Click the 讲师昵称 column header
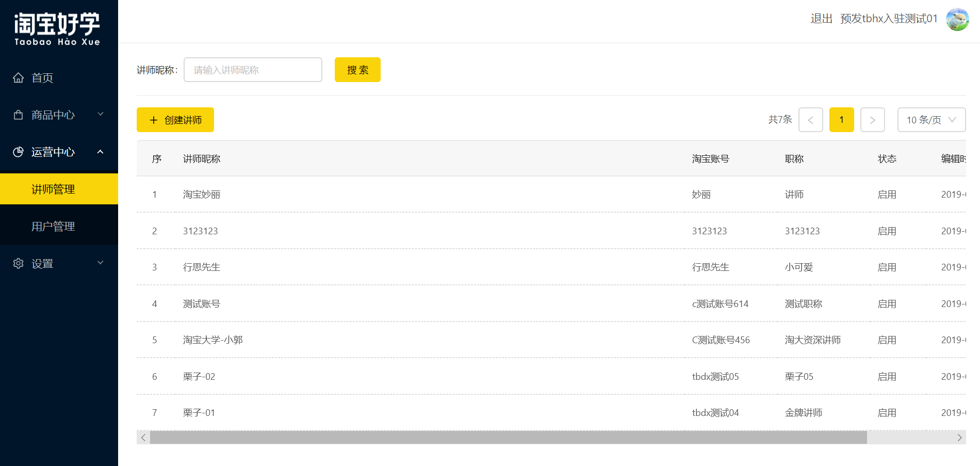 click(x=202, y=159)
